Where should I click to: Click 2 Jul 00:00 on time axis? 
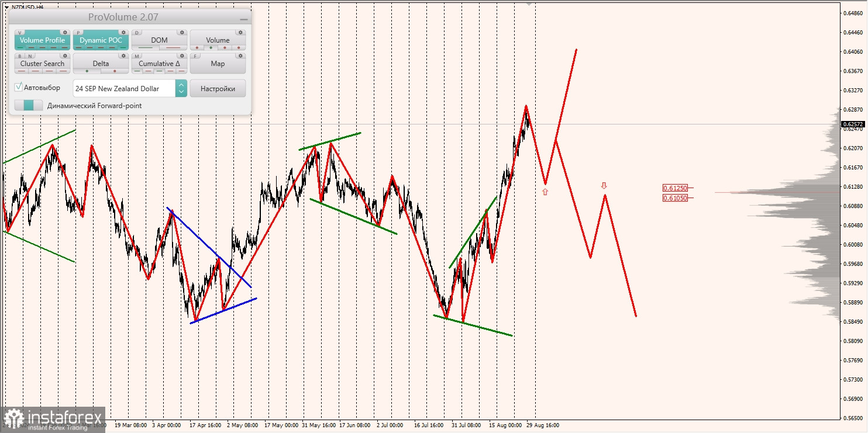(x=390, y=425)
